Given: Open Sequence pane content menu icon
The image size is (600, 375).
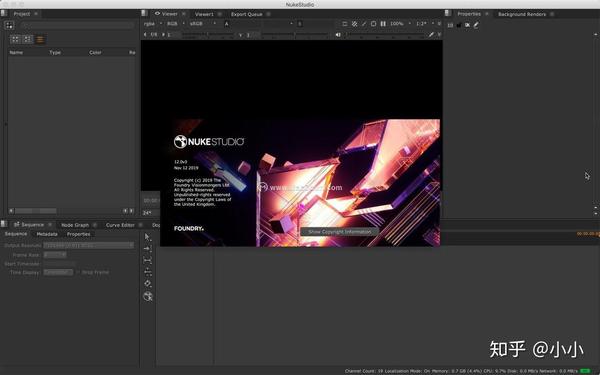Looking at the screenshot, I should [4, 224].
